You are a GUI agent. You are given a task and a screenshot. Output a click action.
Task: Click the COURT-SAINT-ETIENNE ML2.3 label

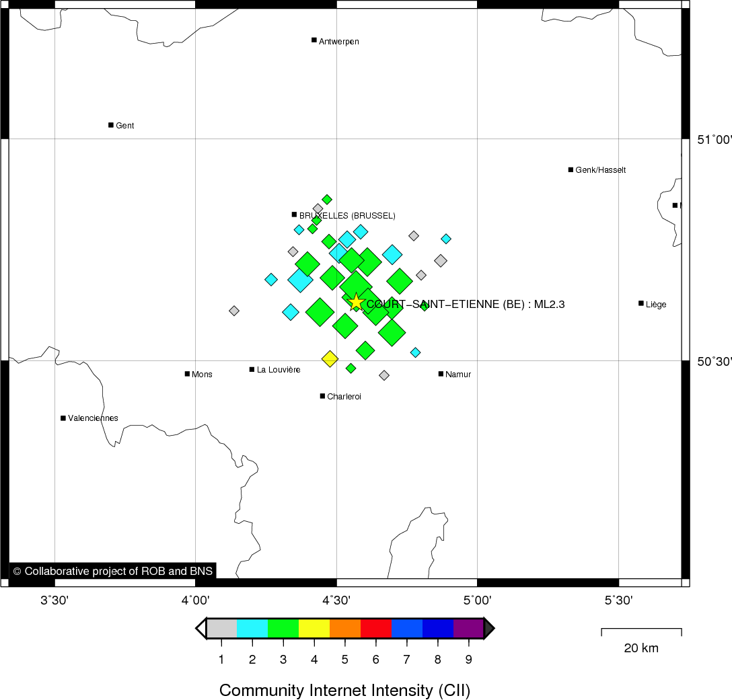click(x=465, y=305)
